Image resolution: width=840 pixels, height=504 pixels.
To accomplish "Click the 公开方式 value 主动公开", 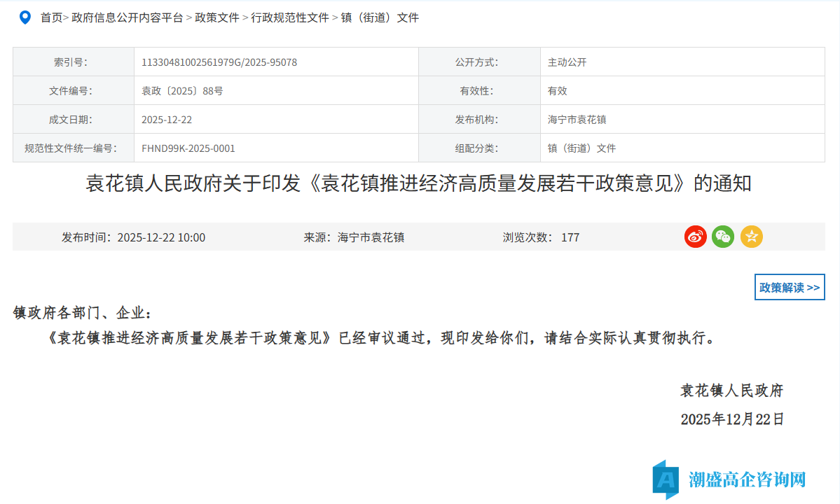I will [x=565, y=62].
